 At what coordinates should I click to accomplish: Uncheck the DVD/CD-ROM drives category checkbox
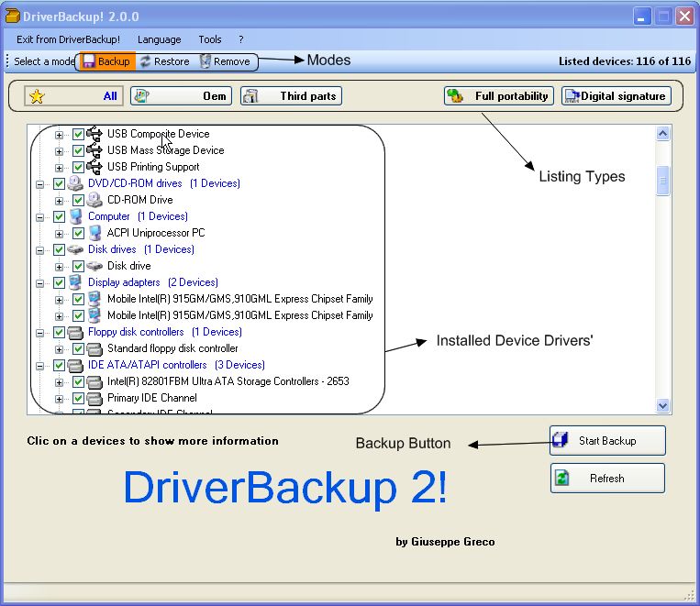pyautogui.click(x=59, y=183)
